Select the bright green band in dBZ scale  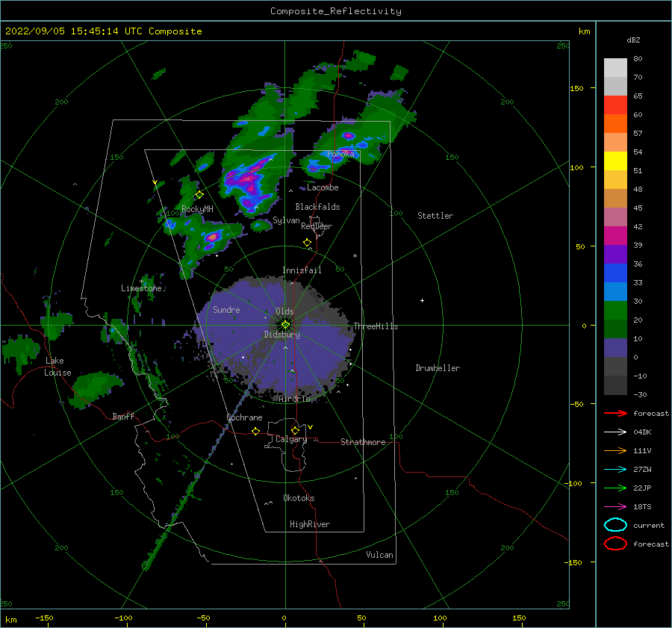tap(615, 310)
